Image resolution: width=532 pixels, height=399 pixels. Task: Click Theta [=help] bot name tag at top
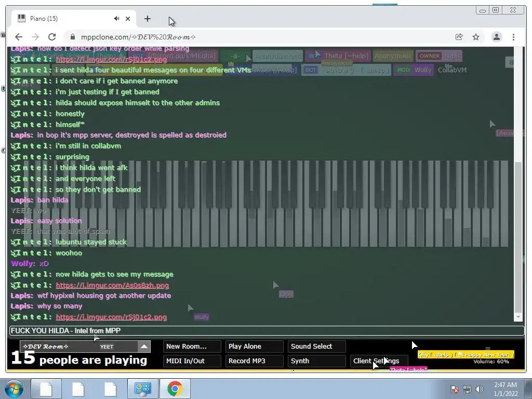point(338,56)
